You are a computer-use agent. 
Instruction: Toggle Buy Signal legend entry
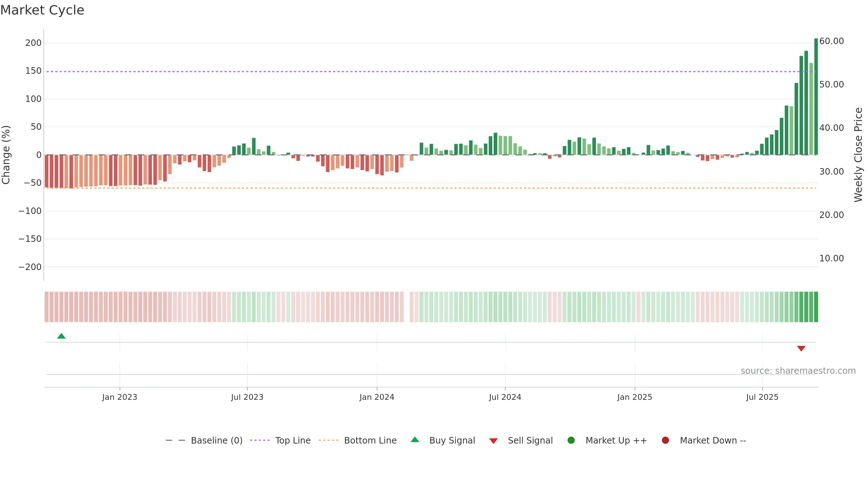443,441
